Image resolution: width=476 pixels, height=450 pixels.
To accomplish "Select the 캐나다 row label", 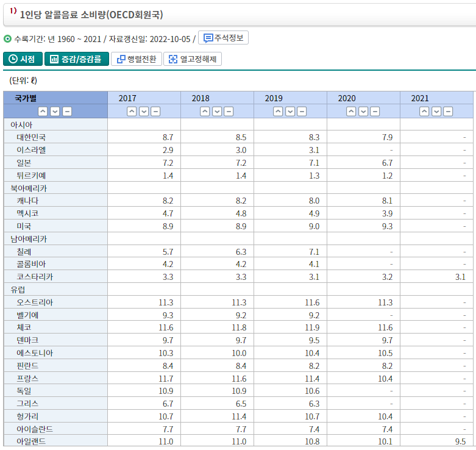I will (27, 201).
